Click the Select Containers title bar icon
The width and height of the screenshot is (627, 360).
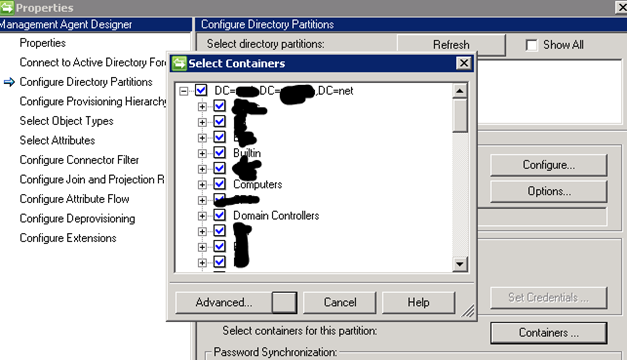(x=179, y=63)
